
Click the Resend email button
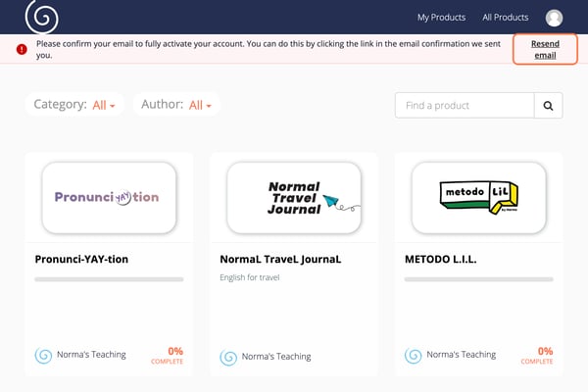pos(545,49)
